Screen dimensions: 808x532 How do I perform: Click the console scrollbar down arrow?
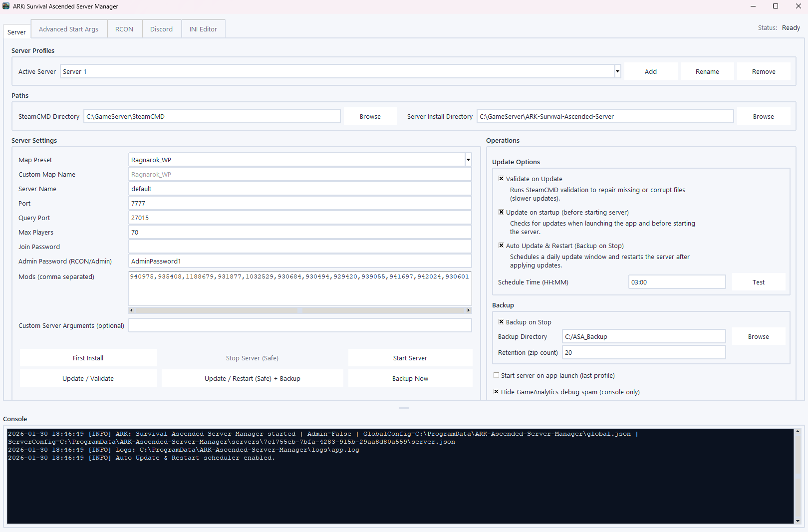[798, 521]
